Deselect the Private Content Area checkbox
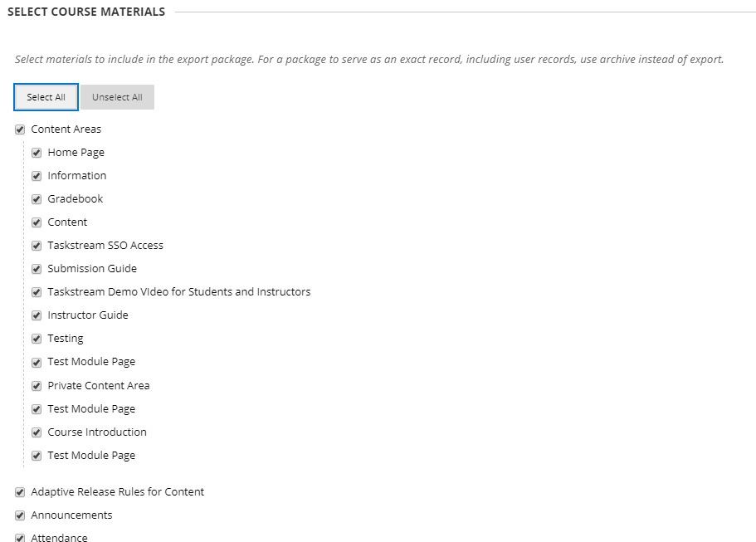The height and width of the screenshot is (542, 756). click(x=37, y=386)
